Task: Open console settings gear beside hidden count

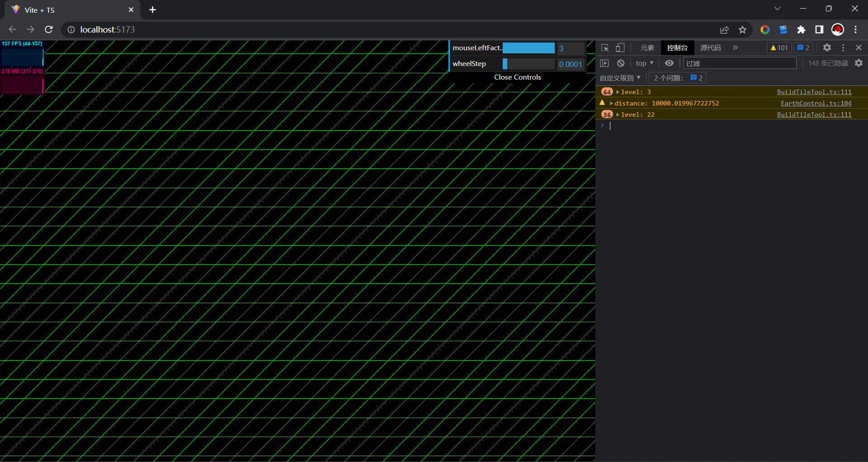Action: point(859,63)
